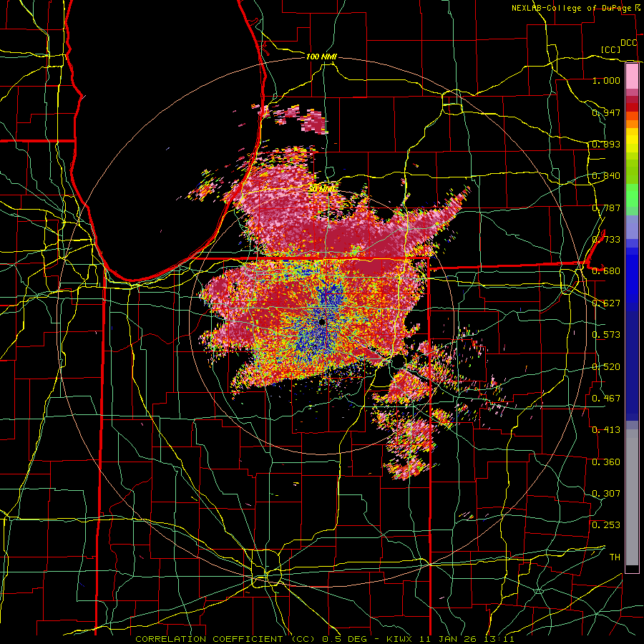Select the 0.893 scale value
The height and width of the screenshot is (644, 644).
coord(606,144)
